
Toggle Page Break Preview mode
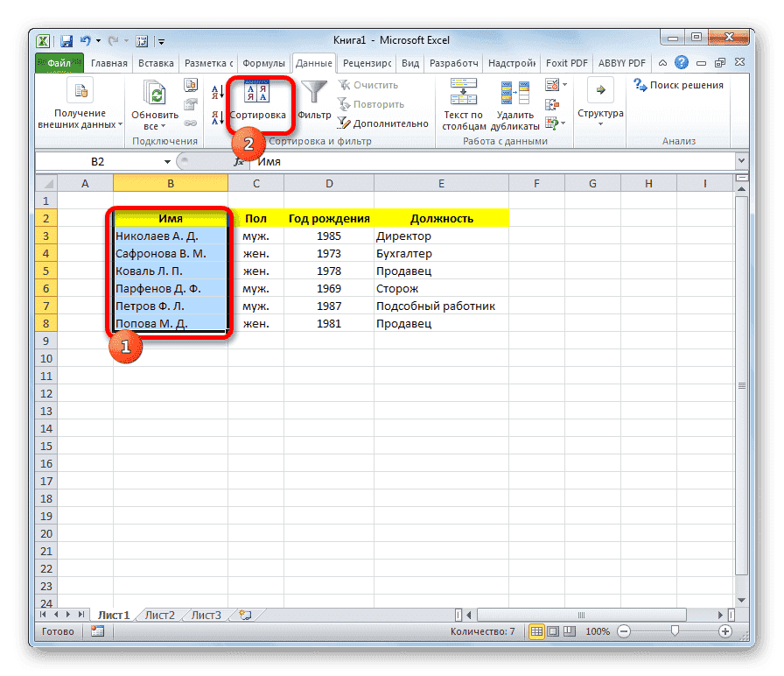pyautogui.click(x=571, y=630)
